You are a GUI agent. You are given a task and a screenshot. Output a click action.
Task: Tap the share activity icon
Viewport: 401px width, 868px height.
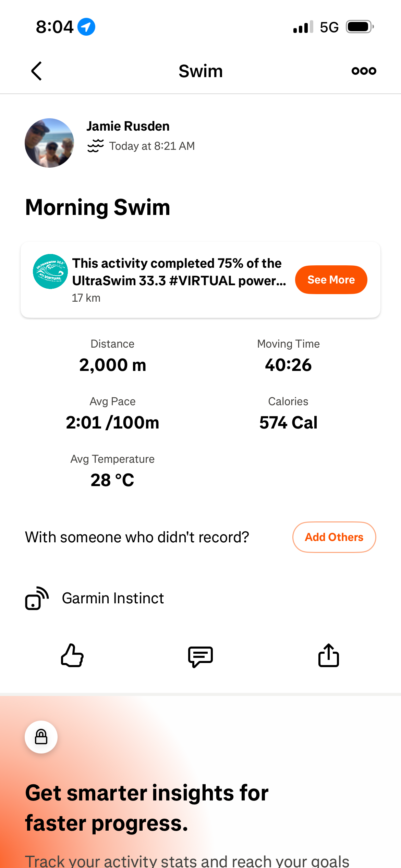point(328,655)
